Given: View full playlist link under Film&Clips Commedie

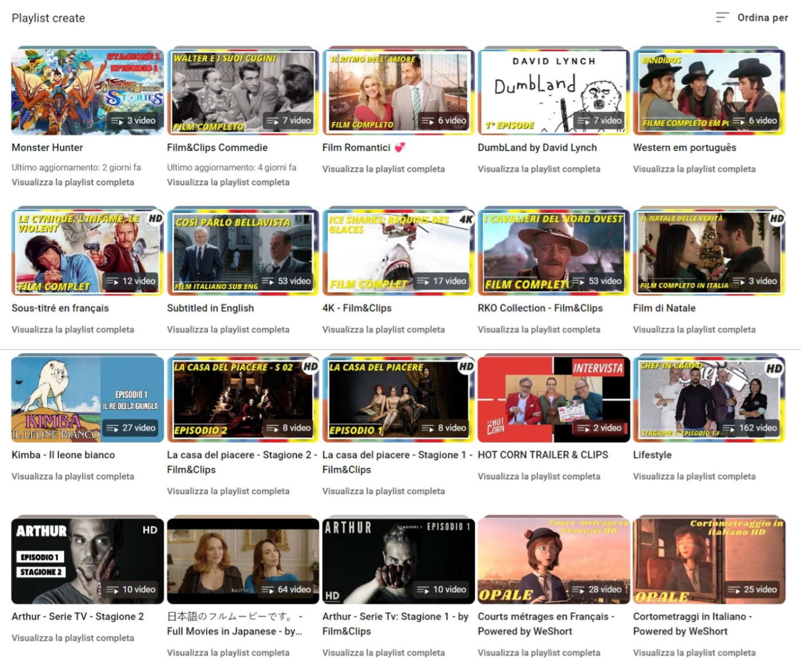Looking at the screenshot, I should tap(228, 182).
